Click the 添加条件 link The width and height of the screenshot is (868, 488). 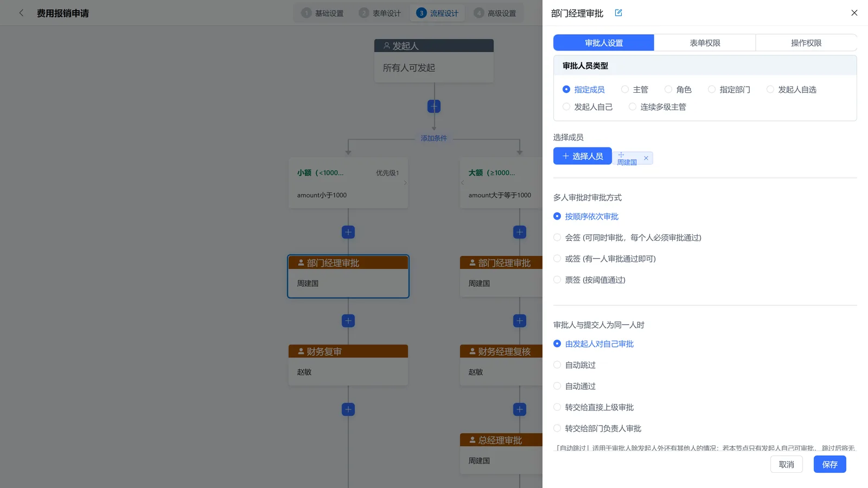click(434, 138)
